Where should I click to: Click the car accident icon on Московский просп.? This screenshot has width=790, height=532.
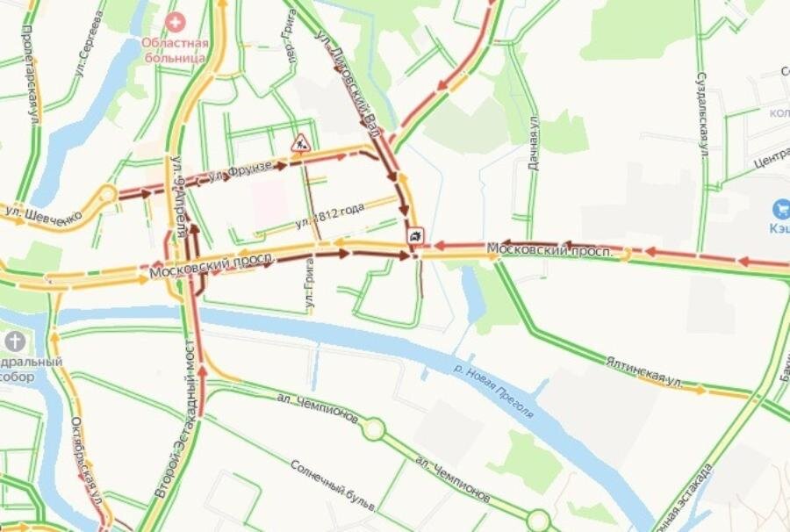[416, 235]
